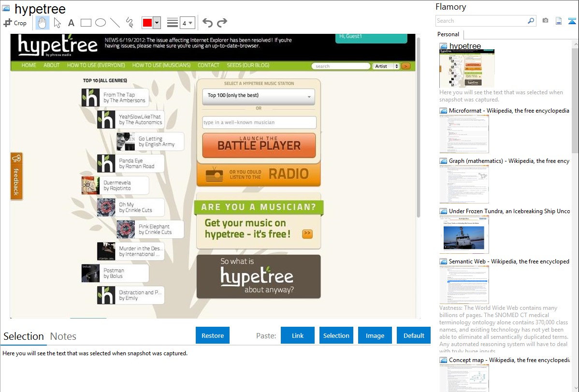
Task: Click So what is hypetree banner
Action: point(259,276)
